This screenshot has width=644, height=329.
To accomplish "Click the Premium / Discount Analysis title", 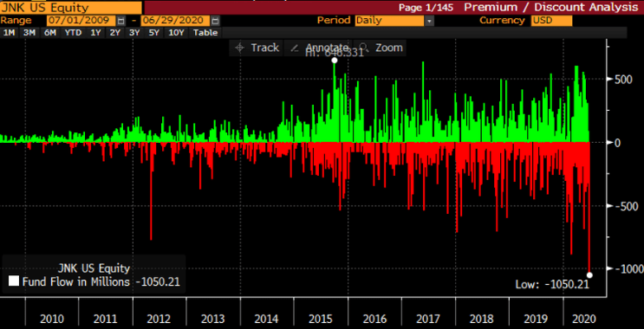I will pyautogui.click(x=552, y=7).
